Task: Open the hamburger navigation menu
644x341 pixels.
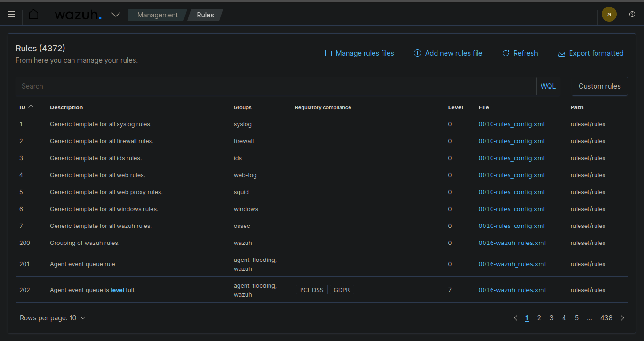Action: [11, 15]
